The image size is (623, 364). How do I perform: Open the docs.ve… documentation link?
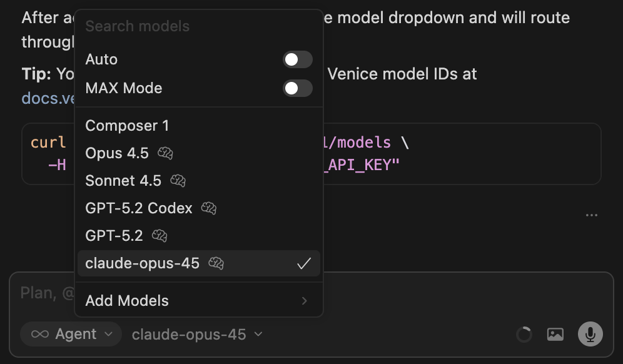[48, 98]
